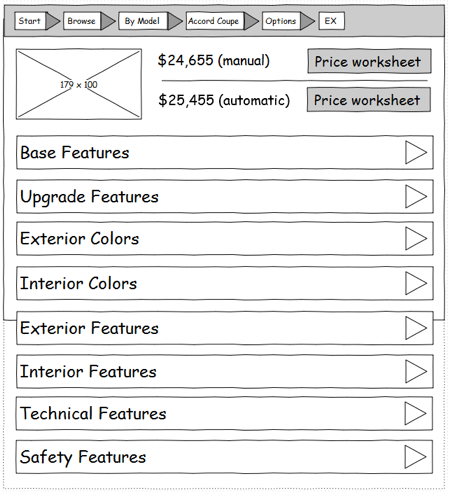
Task: Click breadcrumb arrow after Browse
Action: [108, 21]
